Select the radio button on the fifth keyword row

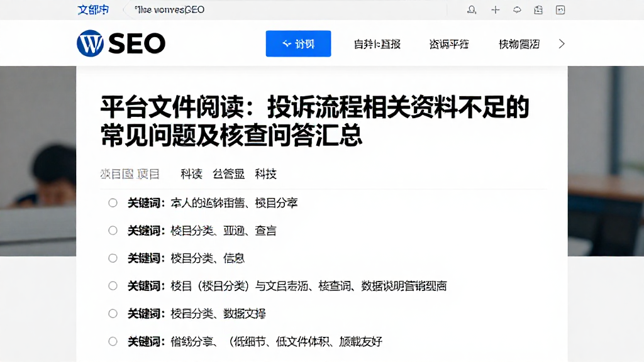(113, 314)
